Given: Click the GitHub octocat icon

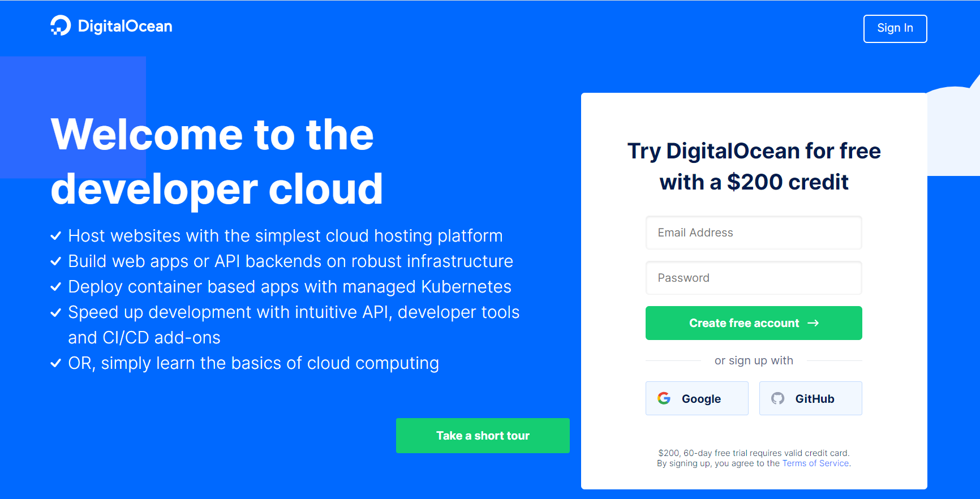Looking at the screenshot, I should tap(778, 398).
